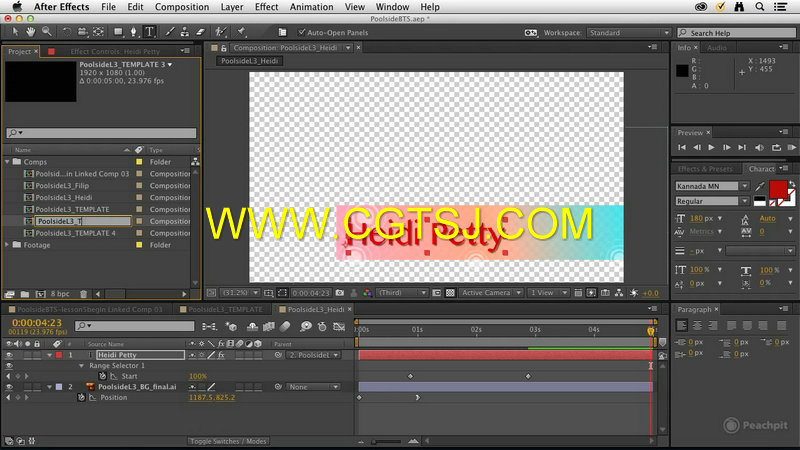Take snapshot with camera icon in viewer
This screenshot has width=800, height=450.
click(x=340, y=293)
